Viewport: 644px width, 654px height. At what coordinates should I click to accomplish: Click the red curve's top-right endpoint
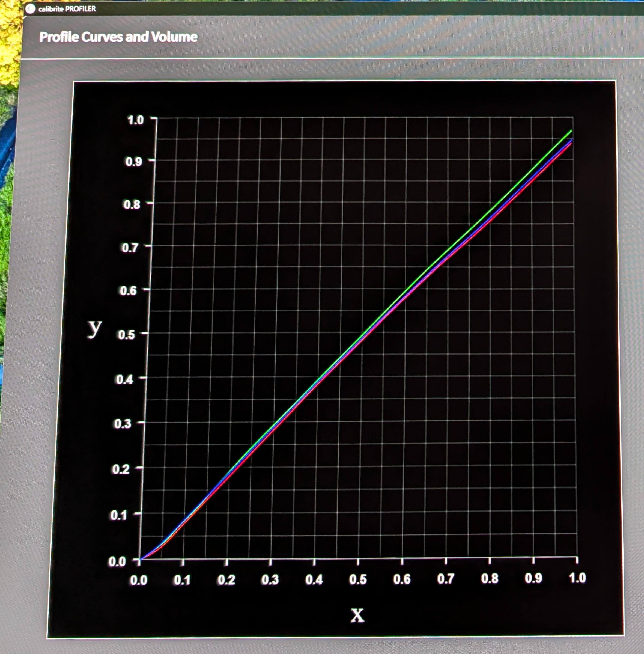click(x=571, y=143)
